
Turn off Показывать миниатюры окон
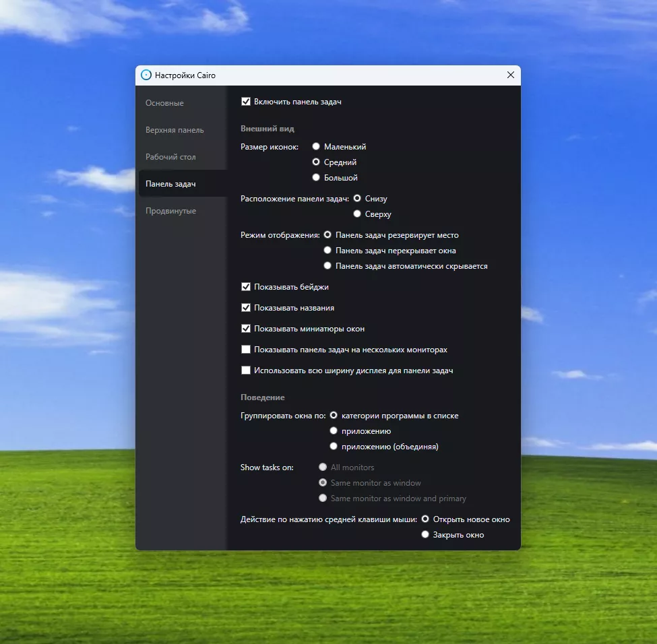click(246, 329)
